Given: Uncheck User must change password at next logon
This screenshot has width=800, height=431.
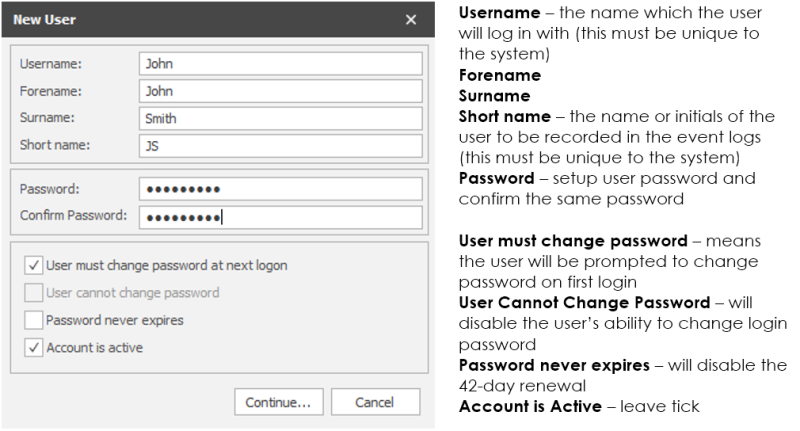Looking at the screenshot, I should tap(35, 266).
